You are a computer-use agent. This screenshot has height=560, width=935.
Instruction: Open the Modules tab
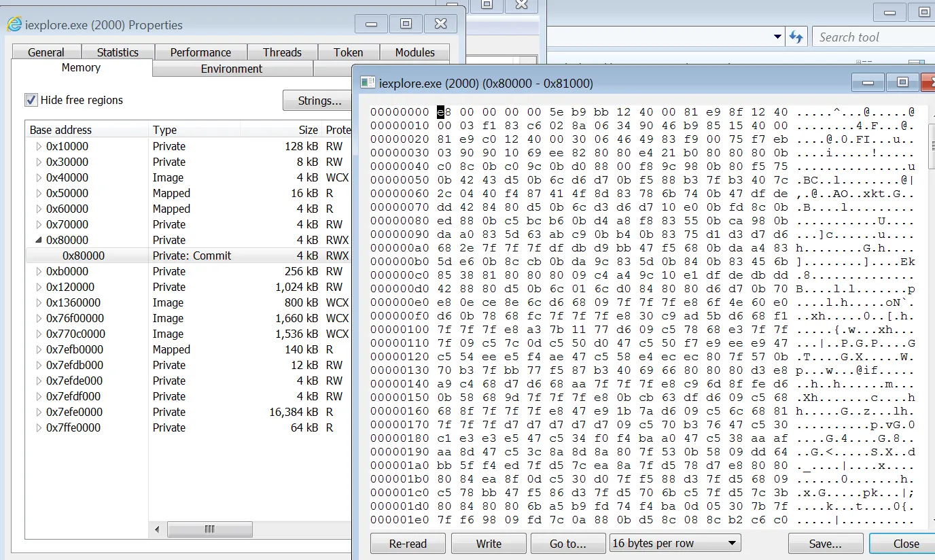(414, 52)
